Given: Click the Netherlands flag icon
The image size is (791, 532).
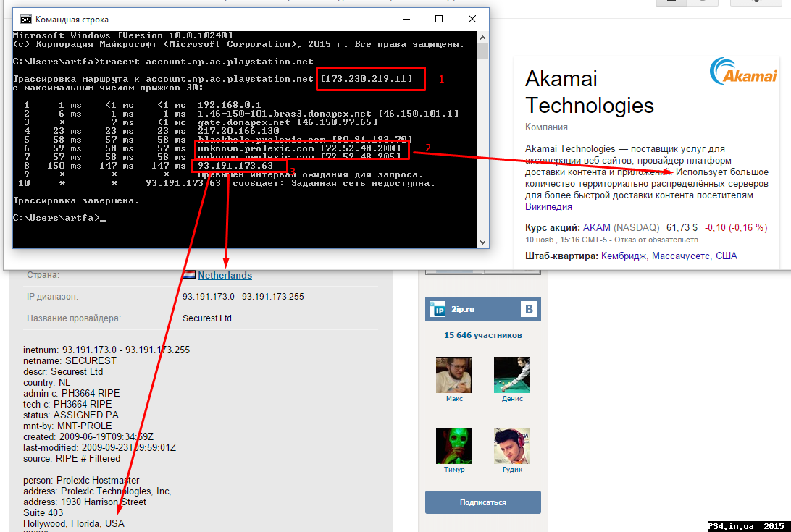Looking at the screenshot, I should click(188, 275).
